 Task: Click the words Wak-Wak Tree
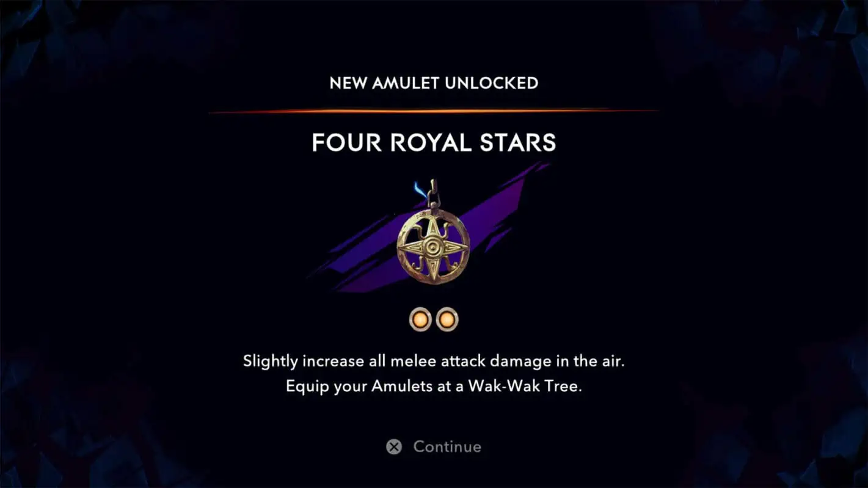[524, 387]
